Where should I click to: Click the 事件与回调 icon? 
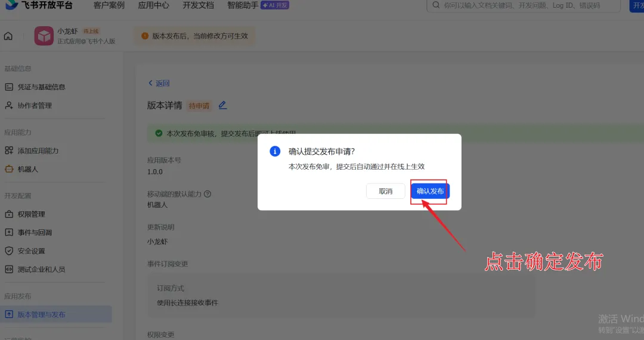click(x=9, y=233)
